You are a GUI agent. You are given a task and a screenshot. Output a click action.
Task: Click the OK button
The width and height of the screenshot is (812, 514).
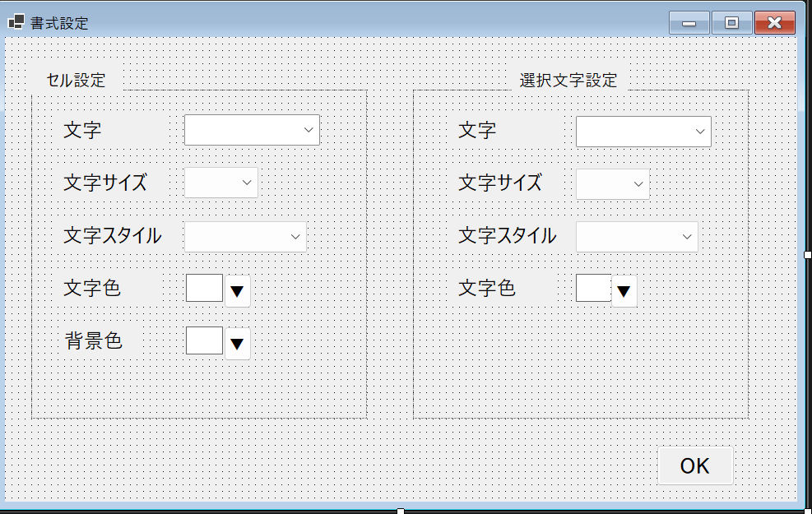point(694,465)
